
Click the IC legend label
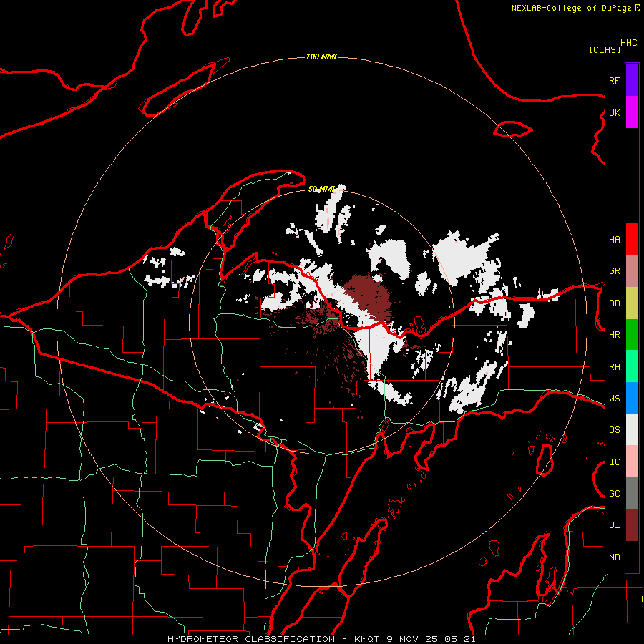pos(614,462)
